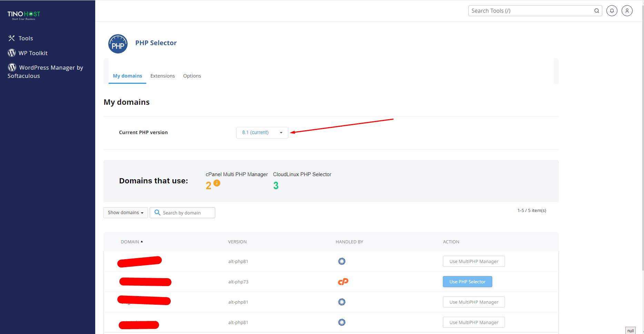The image size is (644, 334).
Task: Click the PHP Selector page title
Action: pos(156,43)
